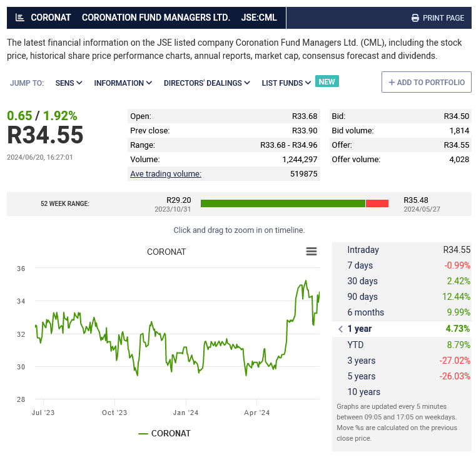Screen dimensions: 476x457
Task: Click the Volume value 1,244,297
Action: click(300, 160)
